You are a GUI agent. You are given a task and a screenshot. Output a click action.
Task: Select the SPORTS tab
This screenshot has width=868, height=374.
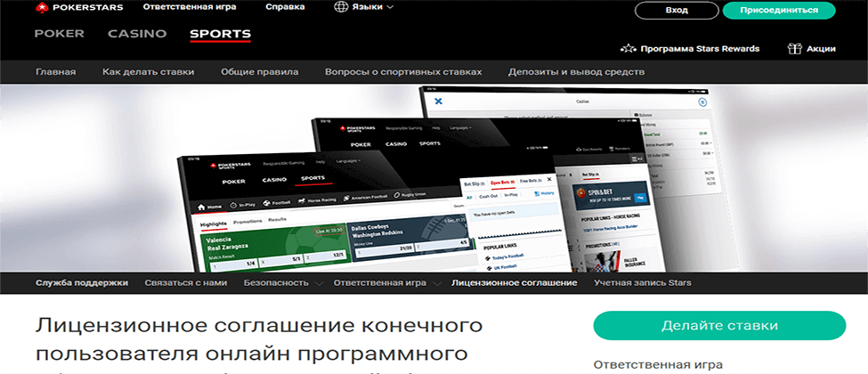point(220,35)
